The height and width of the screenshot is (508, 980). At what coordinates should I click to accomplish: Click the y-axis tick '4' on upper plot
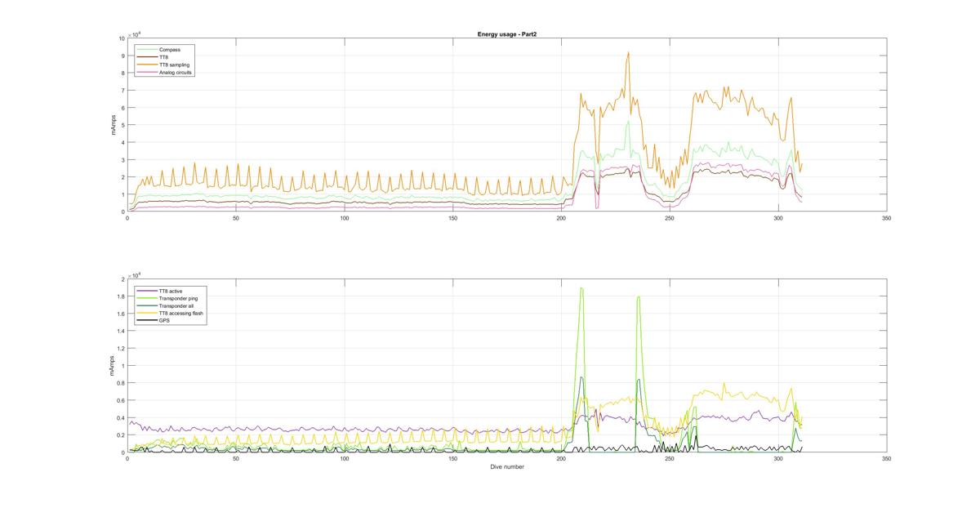point(123,142)
